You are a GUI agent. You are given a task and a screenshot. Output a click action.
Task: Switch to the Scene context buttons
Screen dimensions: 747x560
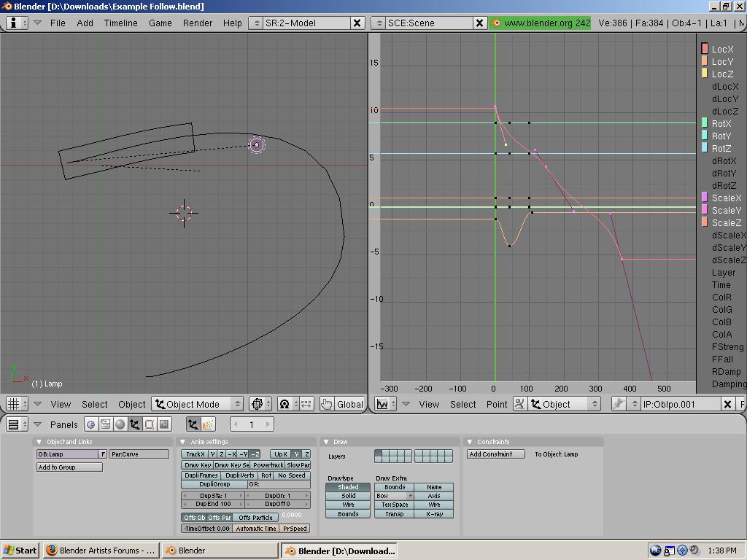(x=164, y=424)
